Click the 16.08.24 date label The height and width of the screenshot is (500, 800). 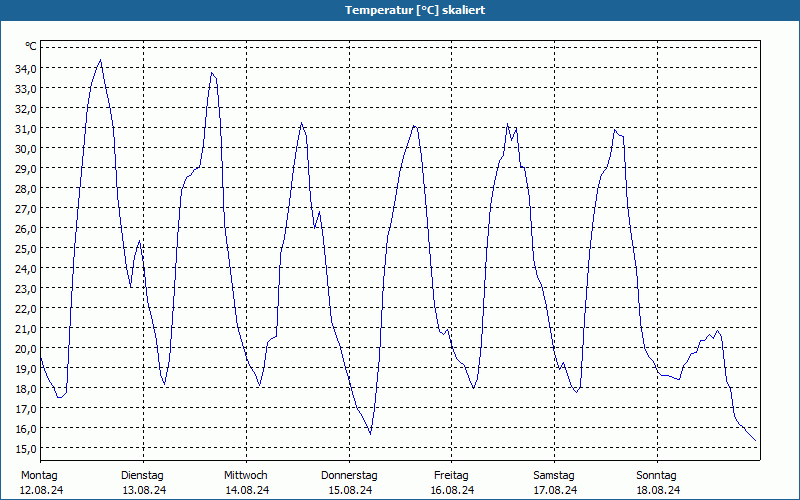(x=453, y=490)
